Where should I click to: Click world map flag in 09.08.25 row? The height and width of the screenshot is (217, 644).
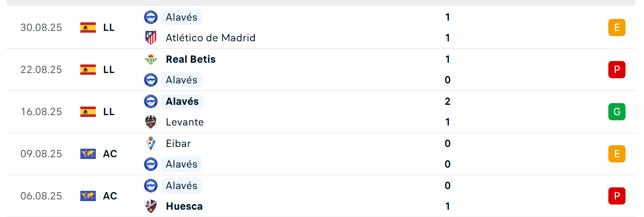tap(88, 154)
